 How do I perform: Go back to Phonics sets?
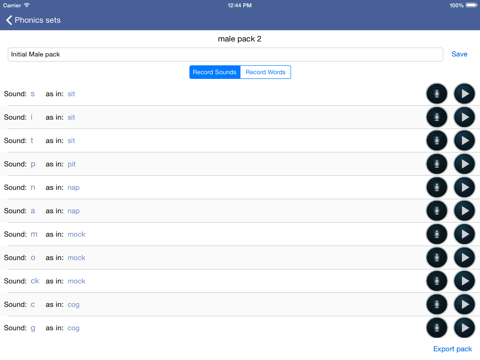coord(33,20)
